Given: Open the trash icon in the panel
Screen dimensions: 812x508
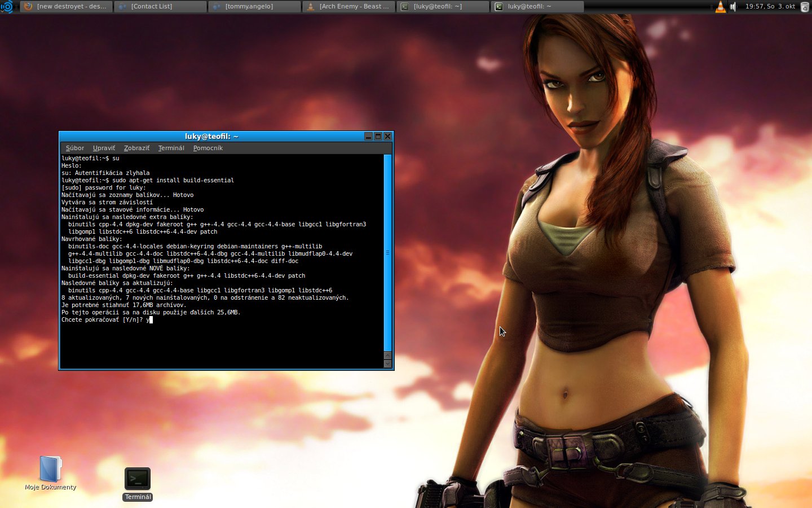Looking at the screenshot, I should [x=805, y=7].
